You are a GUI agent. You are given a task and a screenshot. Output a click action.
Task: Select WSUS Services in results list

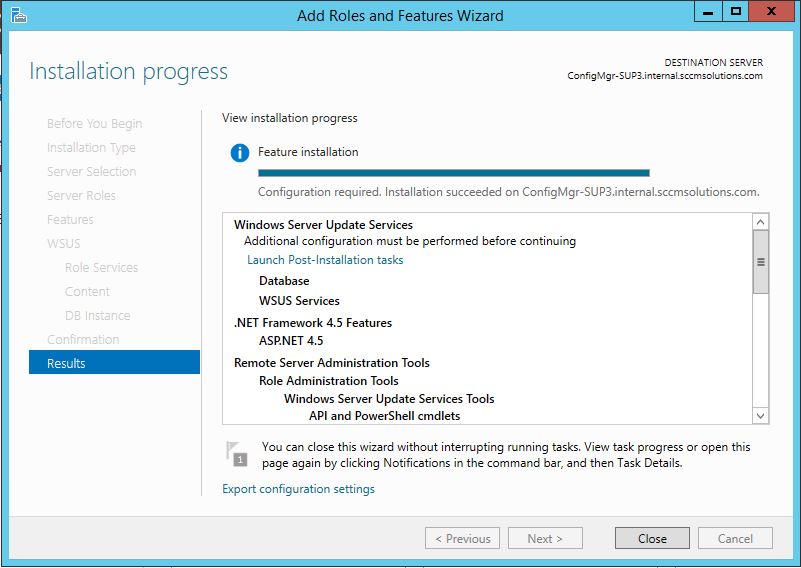[299, 301]
